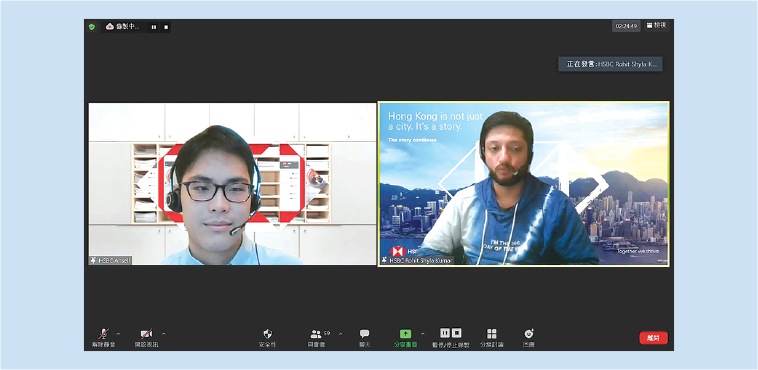
Task: Open the Reactions menu
Action: click(528, 337)
